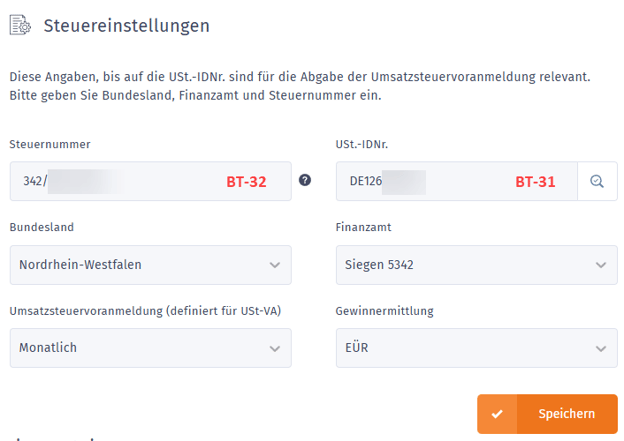Viewport: 624px width, 441px height.
Task: Expand the Finanzamt dropdown showing Siegen 5342
Action: pyautogui.click(x=476, y=265)
